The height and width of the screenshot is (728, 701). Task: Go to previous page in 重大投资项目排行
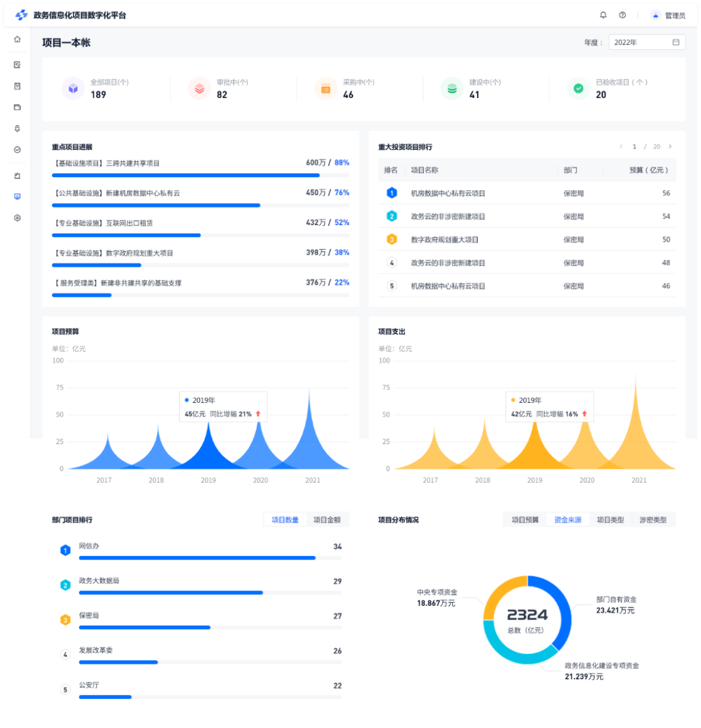click(x=621, y=147)
